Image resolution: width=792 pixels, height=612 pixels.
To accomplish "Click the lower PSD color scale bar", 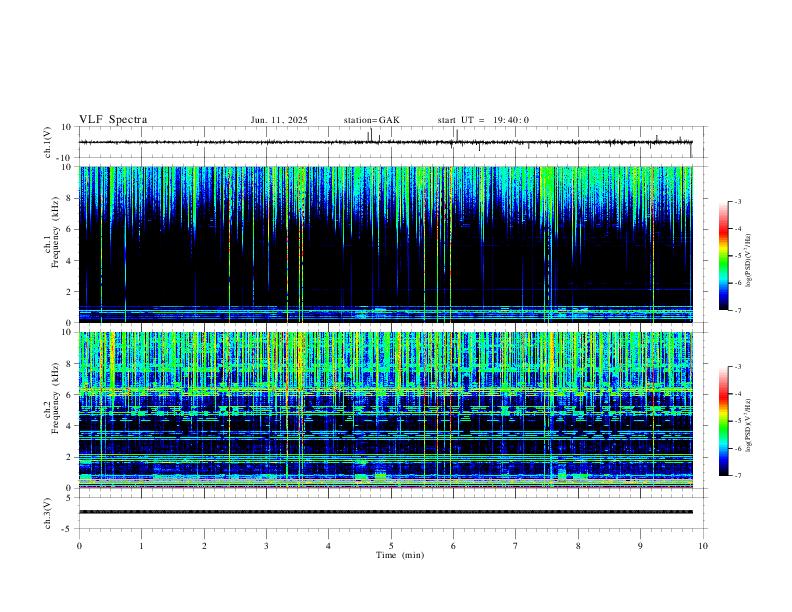I will (x=724, y=421).
